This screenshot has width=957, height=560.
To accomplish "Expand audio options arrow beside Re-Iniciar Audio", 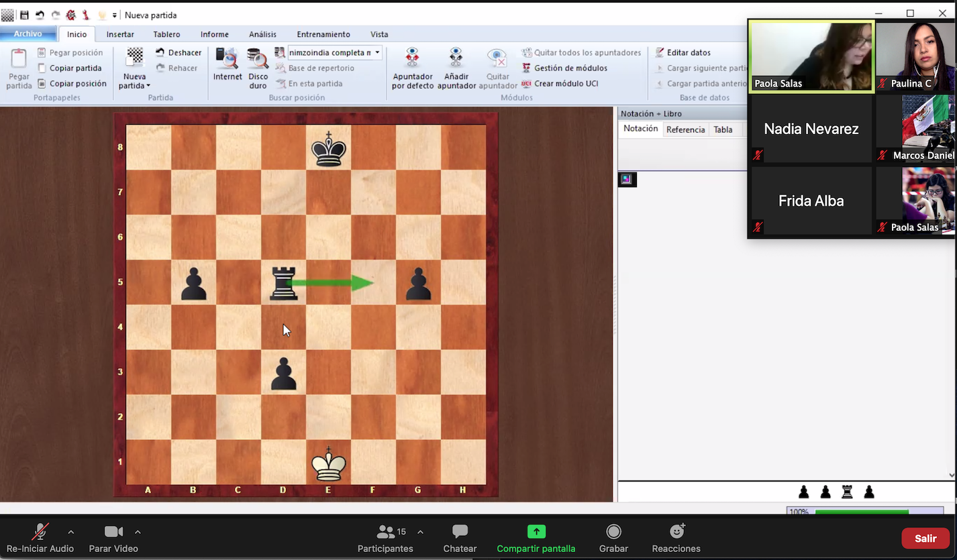I will 71,532.
